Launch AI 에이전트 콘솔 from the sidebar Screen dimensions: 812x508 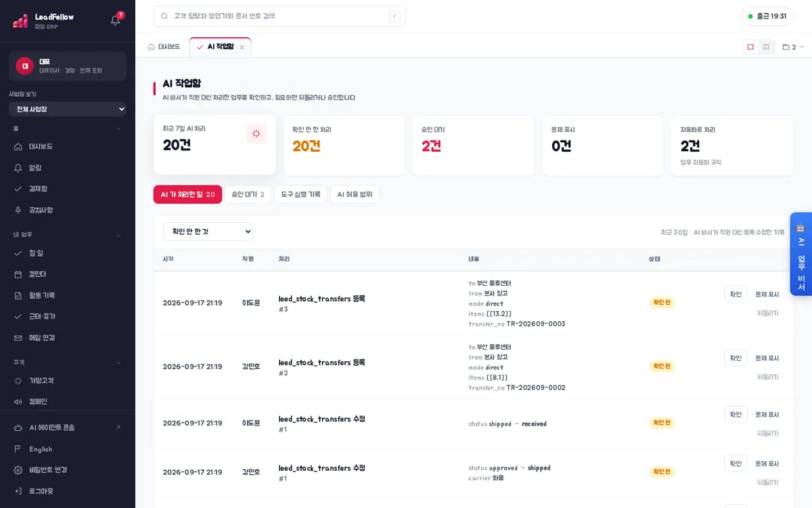pos(68,427)
